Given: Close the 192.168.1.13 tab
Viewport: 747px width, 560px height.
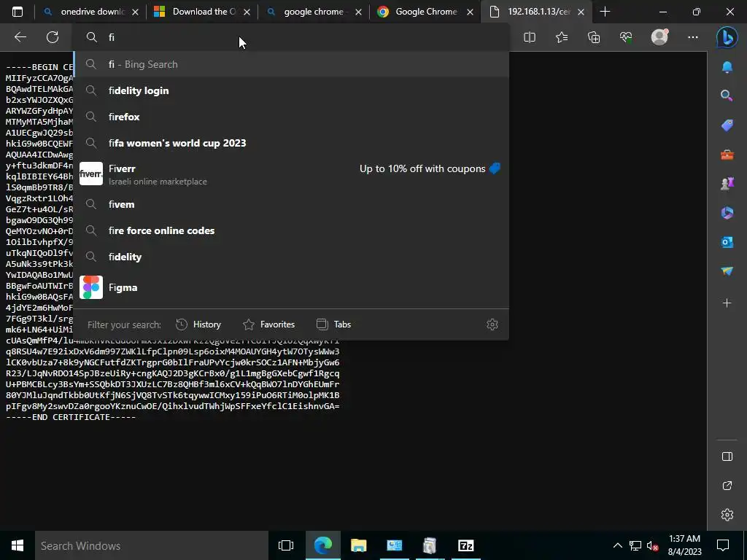Looking at the screenshot, I should coord(581,12).
